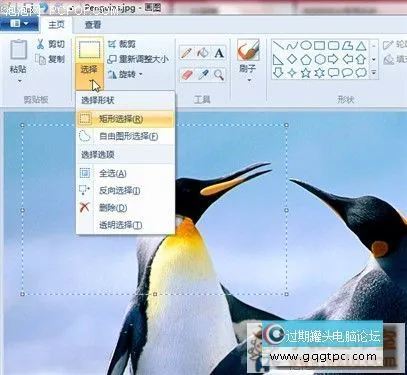Select the Eraser tool
Screen dimensions: 407x375
(187, 74)
